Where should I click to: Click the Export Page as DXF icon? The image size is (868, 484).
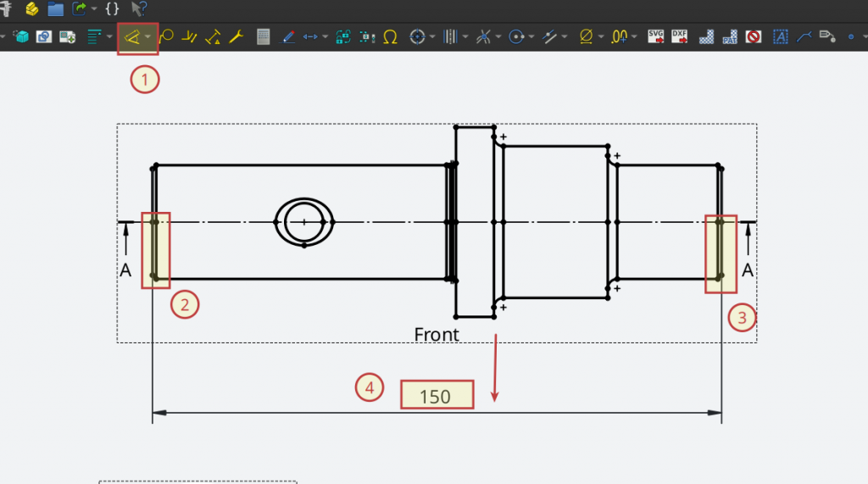tap(680, 37)
